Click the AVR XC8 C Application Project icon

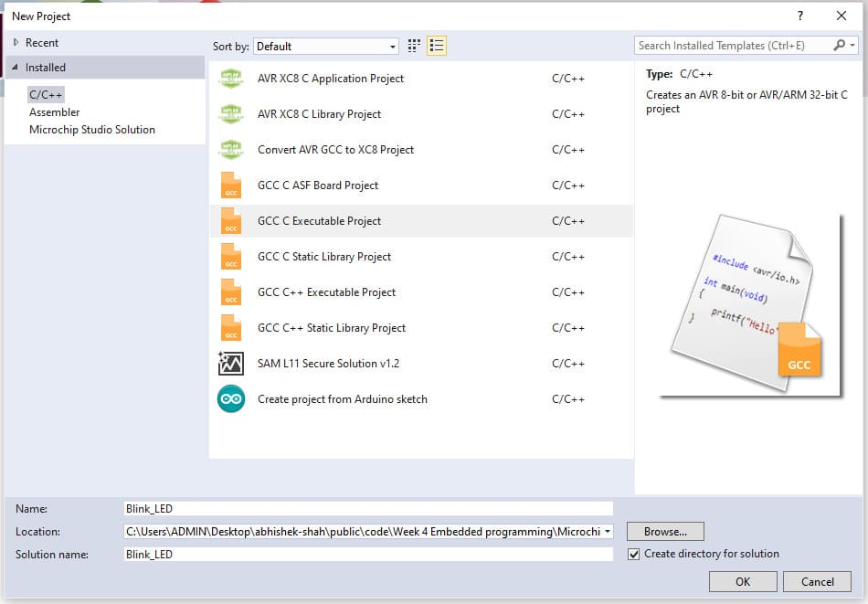point(231,79)
